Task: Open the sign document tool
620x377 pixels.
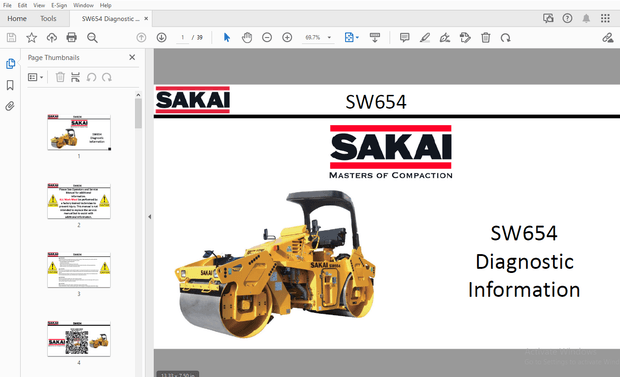Action: click(x=445, y=38)
